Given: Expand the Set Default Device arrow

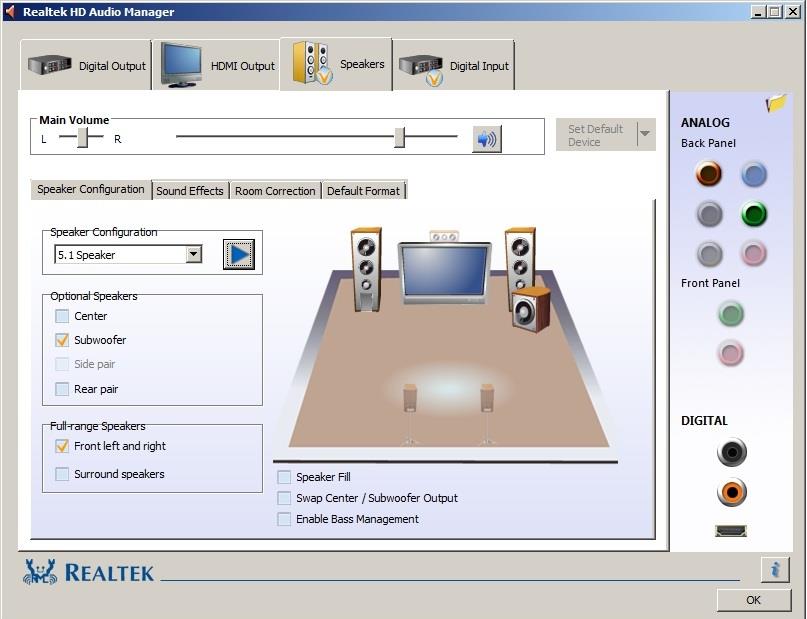Looking at the screenshot, I should tap(645, 134).
